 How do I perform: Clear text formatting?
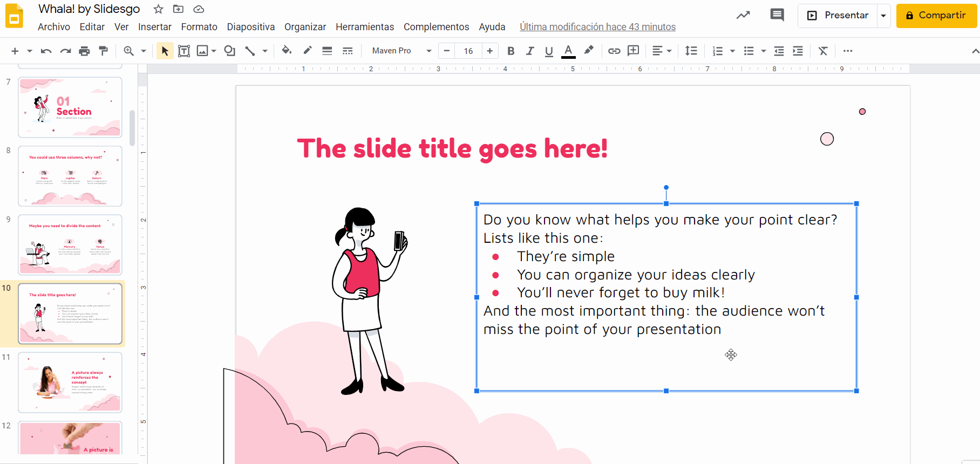pyautogui.click(x=823, y=51)
